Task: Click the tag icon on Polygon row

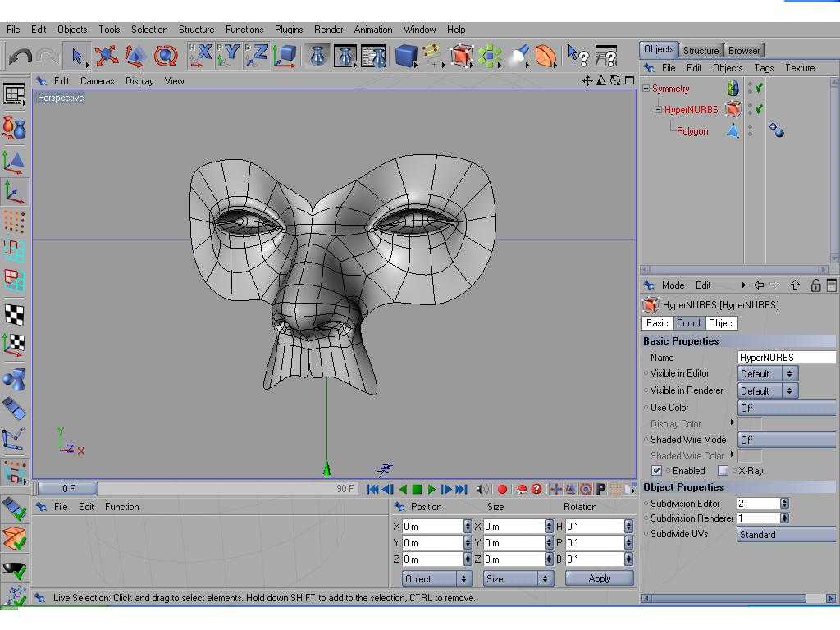Action: click(776, 130)
